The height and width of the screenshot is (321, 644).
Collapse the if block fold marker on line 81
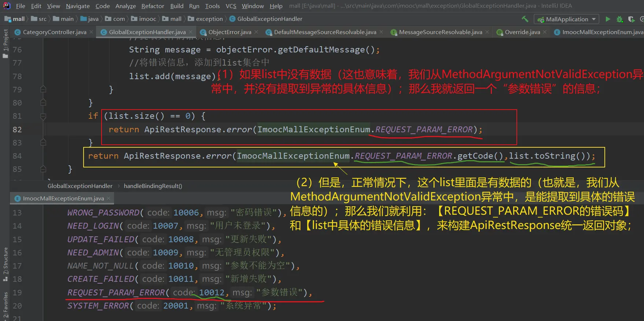43,116
